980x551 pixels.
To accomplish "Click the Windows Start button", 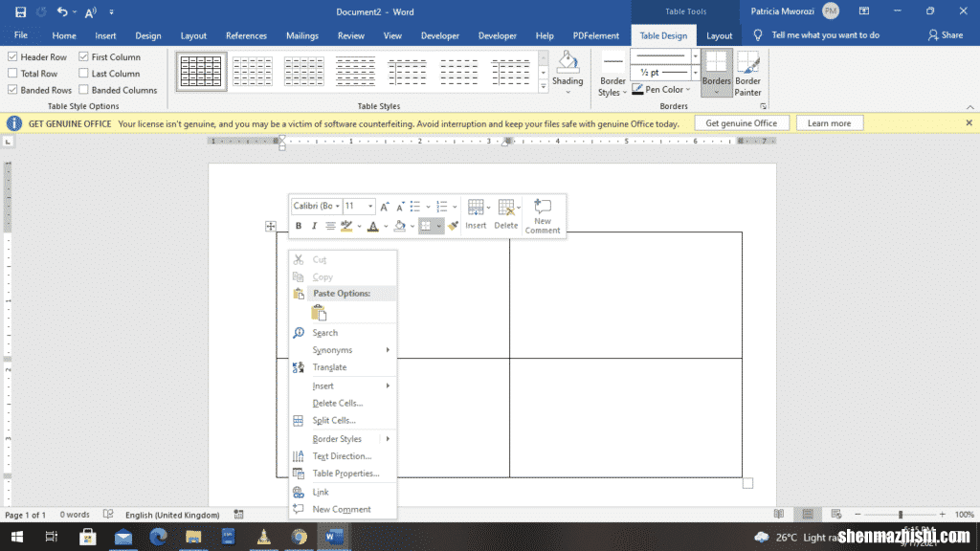I will [17, 537].
